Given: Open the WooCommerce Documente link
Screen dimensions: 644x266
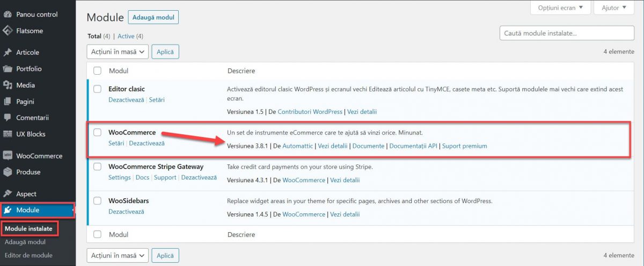Looking at the screenshot, I should 368,146.
